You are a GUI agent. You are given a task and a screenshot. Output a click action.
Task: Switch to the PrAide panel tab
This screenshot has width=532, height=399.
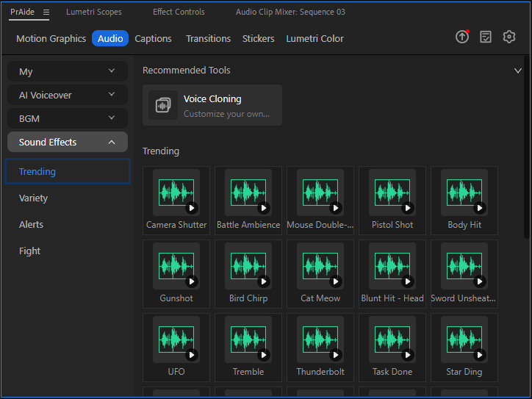point(22,12)
